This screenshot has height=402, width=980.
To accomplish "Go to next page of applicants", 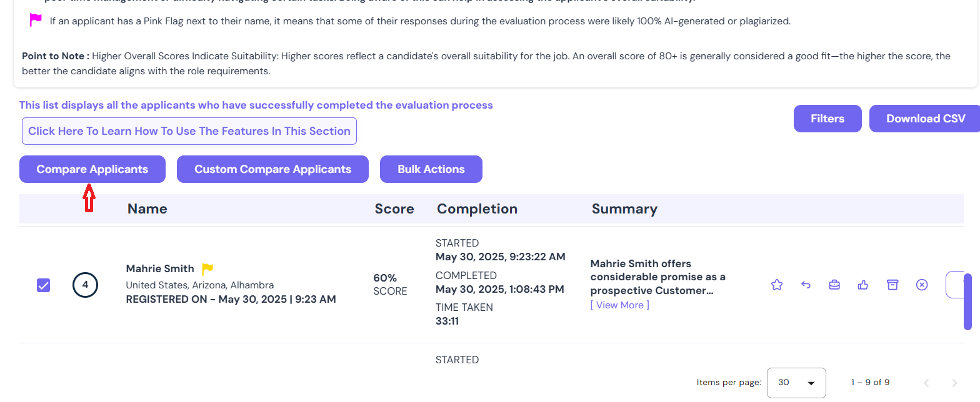I will pos(954,383).
